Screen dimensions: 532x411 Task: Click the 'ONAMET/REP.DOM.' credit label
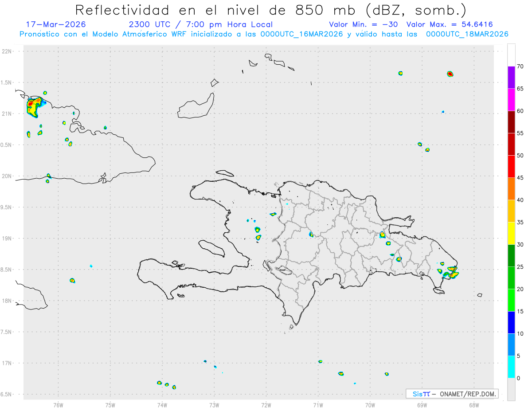(x=468, y=394)
